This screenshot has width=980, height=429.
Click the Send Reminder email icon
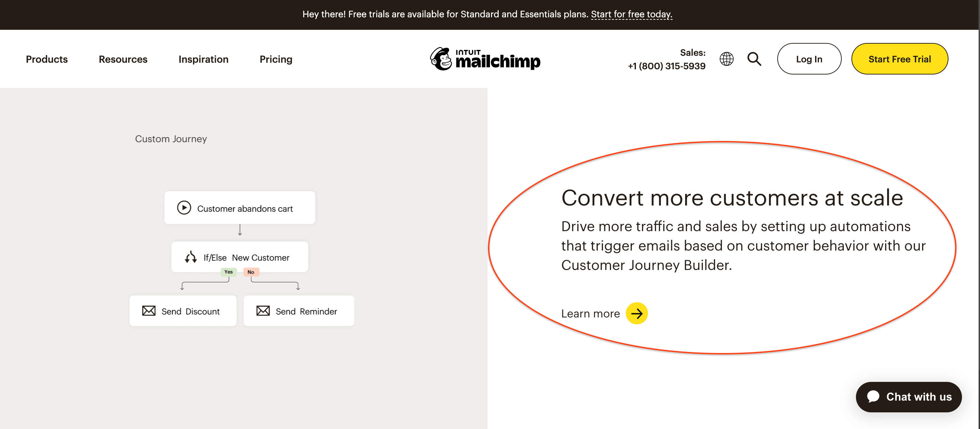point(263,311)
